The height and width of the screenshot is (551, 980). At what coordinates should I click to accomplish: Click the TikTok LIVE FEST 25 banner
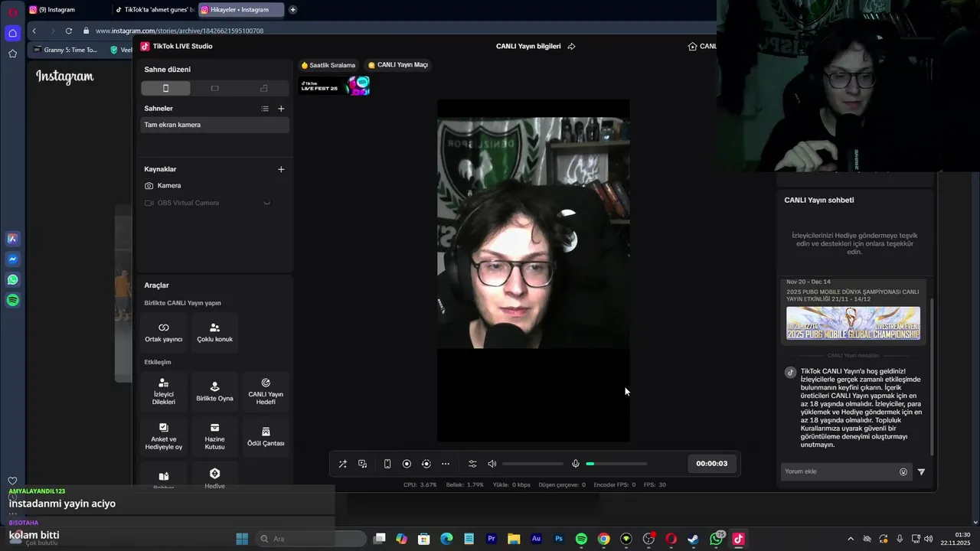[x=335, y=86]
